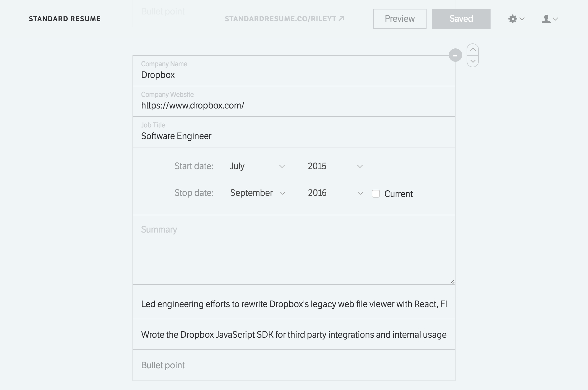Move the Dropbox entry down with arrow
This screenshot has height=390, width=588.
(x=473, y=61)
